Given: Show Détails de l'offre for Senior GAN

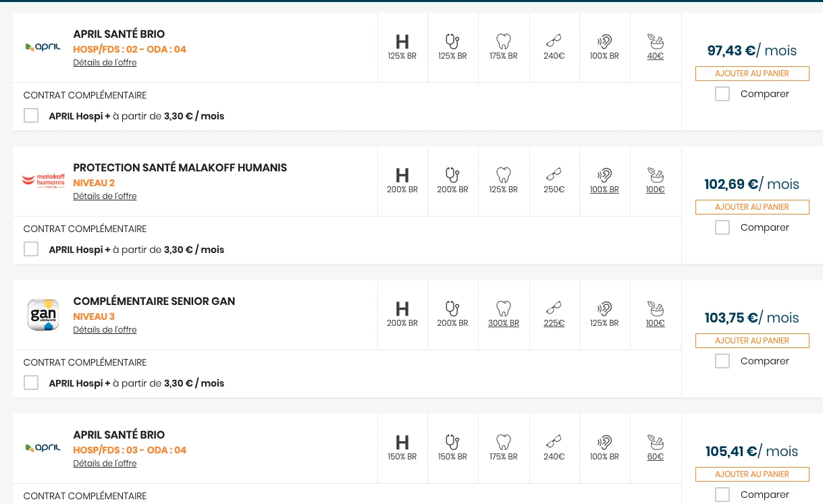Looking at the screenshot, I should [x=105, y=330].
